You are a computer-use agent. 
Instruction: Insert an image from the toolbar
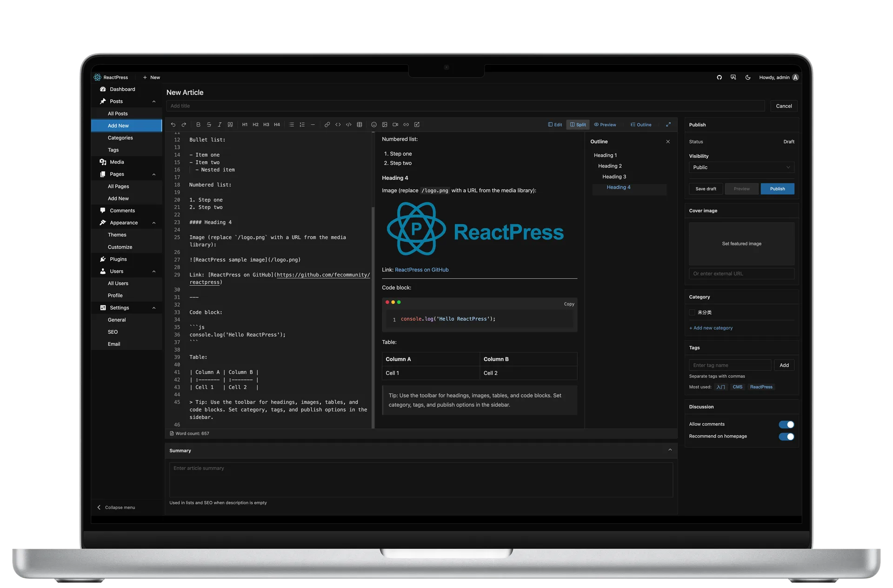click(x=384, y=125)
